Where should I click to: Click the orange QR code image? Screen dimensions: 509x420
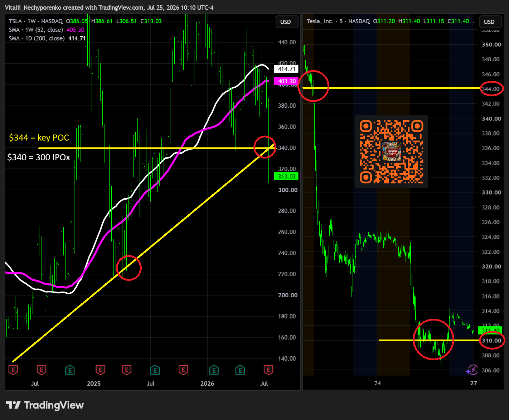point(392,152)
